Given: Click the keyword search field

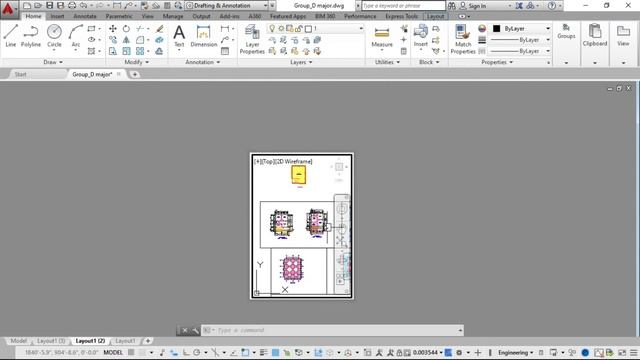Looking at the screenshot, I should pos(403,6).
